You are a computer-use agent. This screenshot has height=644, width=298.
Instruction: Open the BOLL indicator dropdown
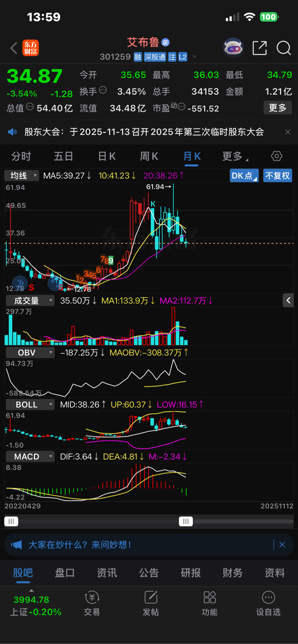coord(30,405)
